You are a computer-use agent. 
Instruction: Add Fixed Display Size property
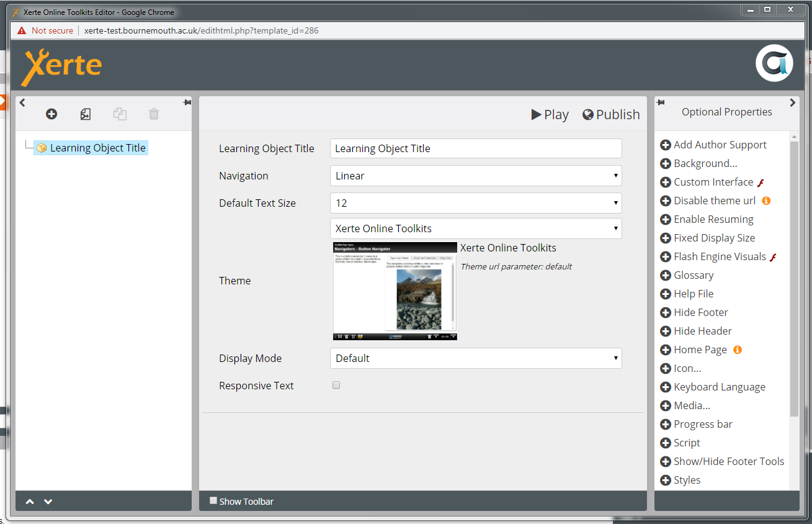point(708,238)
